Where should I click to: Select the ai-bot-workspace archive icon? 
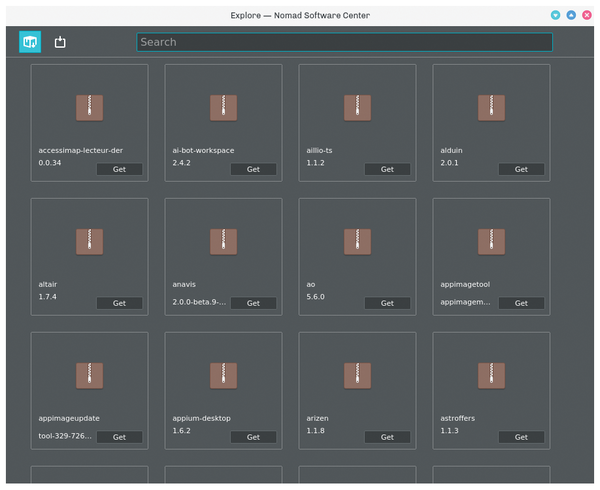[223, 108]
